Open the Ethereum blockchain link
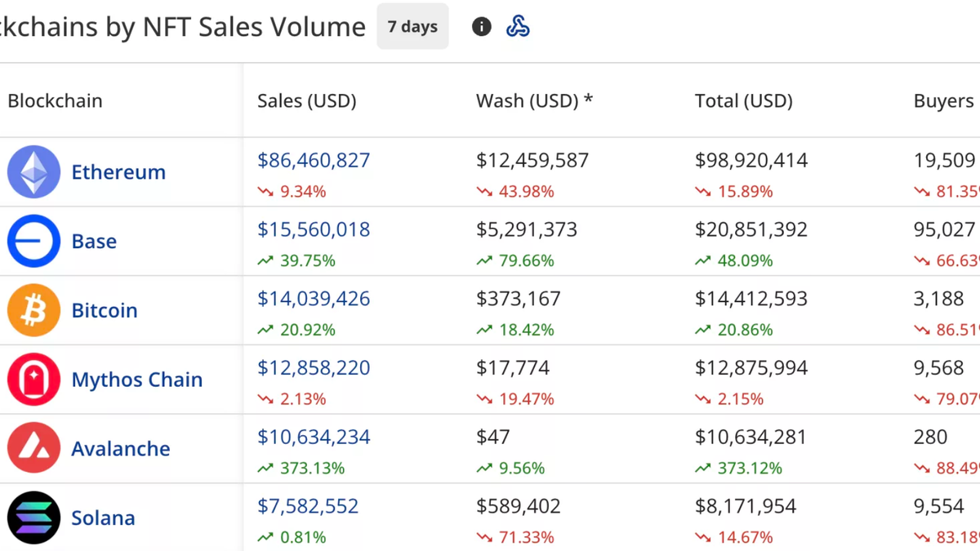Image resolution: width=980 pixels, height=551 pixels. [118, 172]
